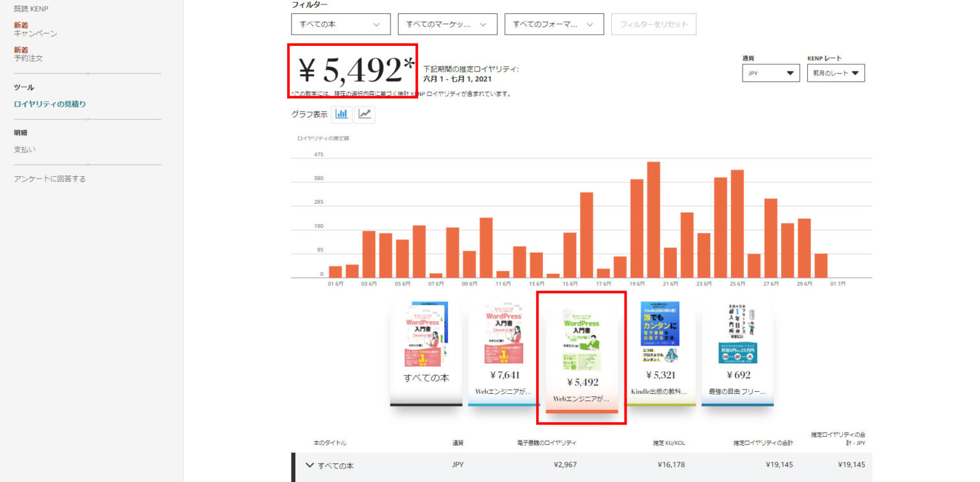Collapse the すべての本 table row
The image size is (980, 482).
(x=311, y=465)
